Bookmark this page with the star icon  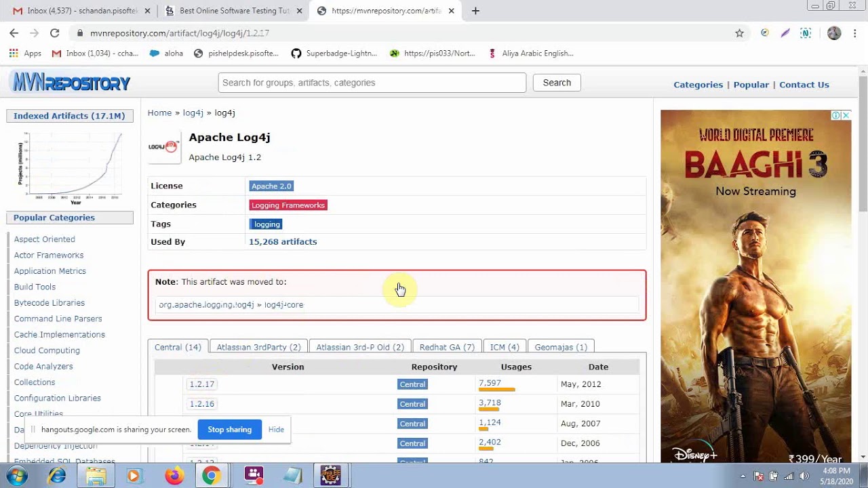coord(739,33)
